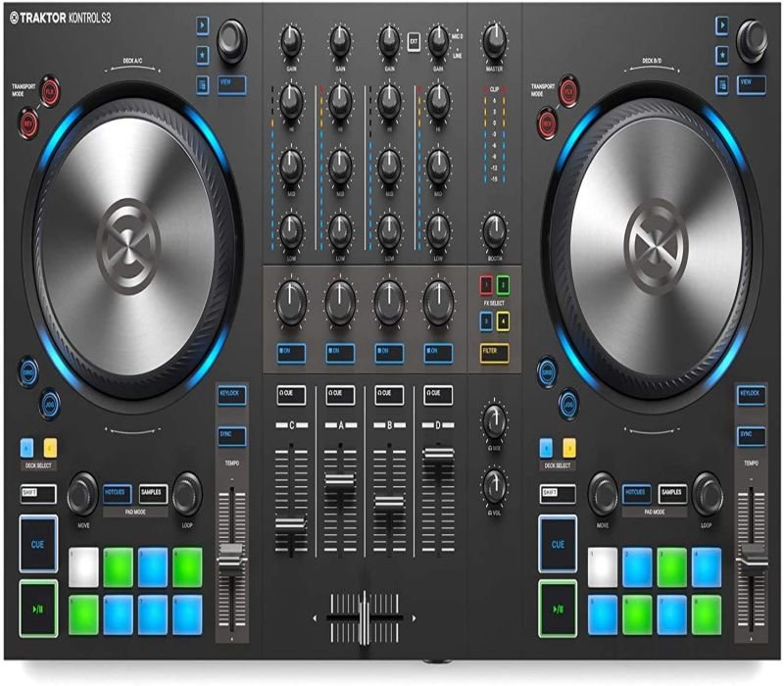Hit the right deck play/pause button
The image size is (784, 686).
click(x=558, y=609)
